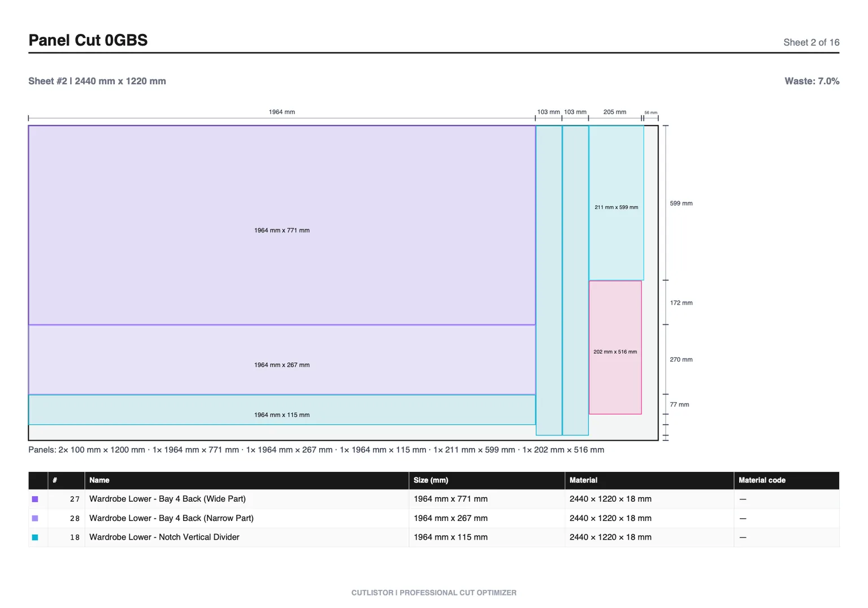Select the 1964 mm x 771 mm panel
This screenshot has width=868, height=608.
282,225
